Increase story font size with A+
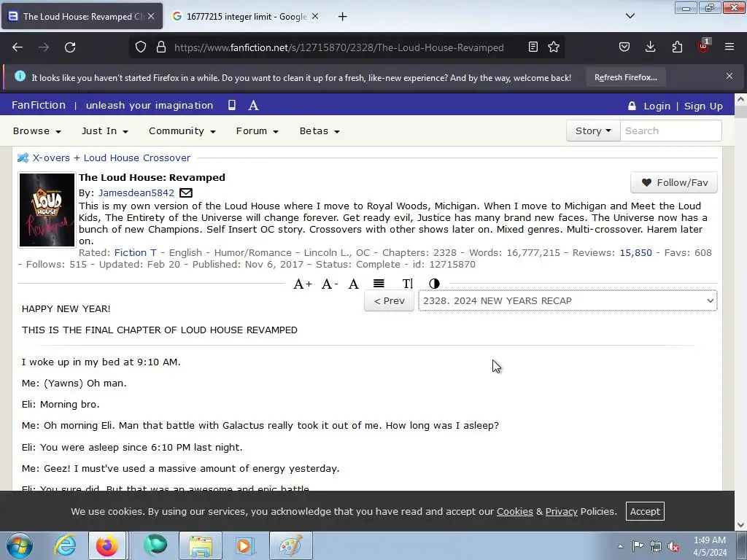 click(303, 284)
